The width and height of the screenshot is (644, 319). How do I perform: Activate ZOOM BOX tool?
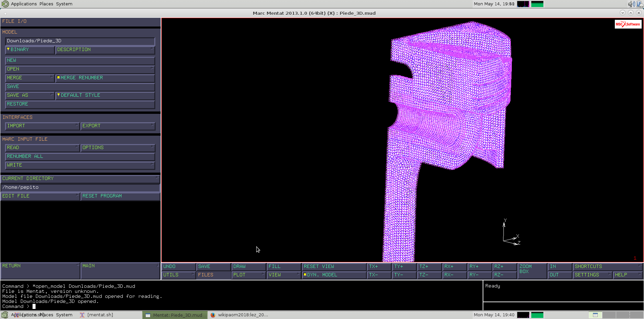[x=532, y=271]
